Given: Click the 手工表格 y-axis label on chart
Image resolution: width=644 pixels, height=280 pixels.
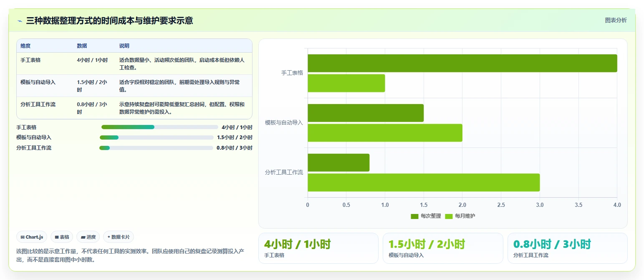Looking at the screenshot, I should click(292, 73).
